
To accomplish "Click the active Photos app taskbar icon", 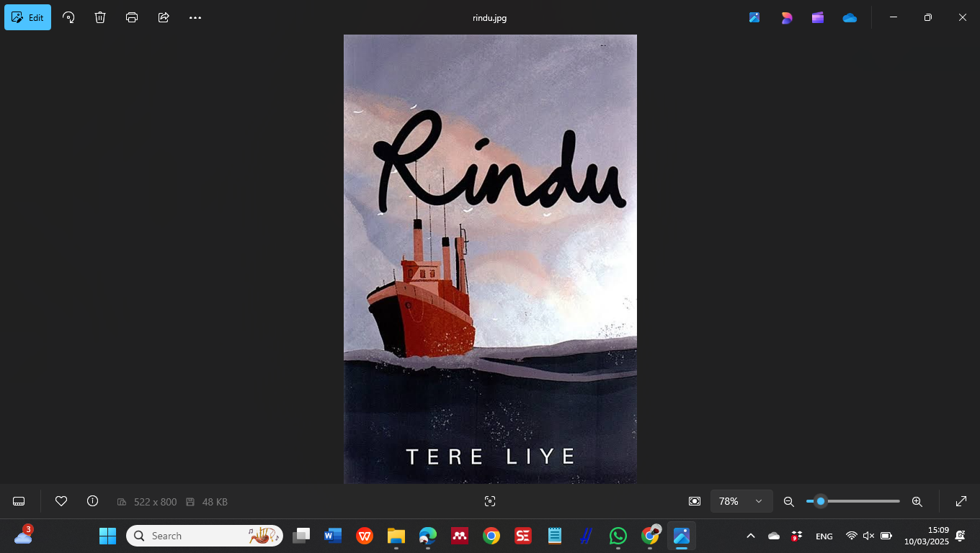I will (682, 536).
